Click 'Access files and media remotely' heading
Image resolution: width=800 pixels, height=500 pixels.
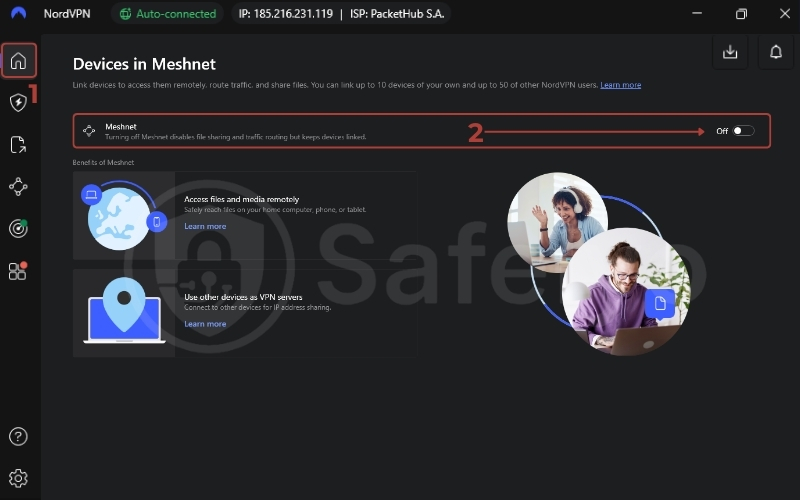click(241, 199)
